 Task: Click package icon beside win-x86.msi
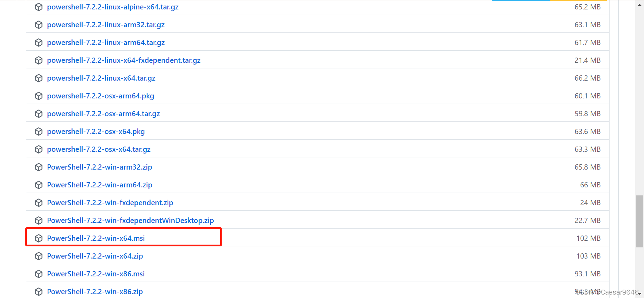pos(39,274)
